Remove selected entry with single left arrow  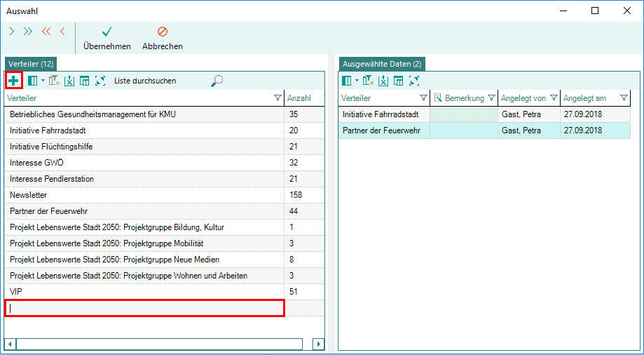coord(62,32)
